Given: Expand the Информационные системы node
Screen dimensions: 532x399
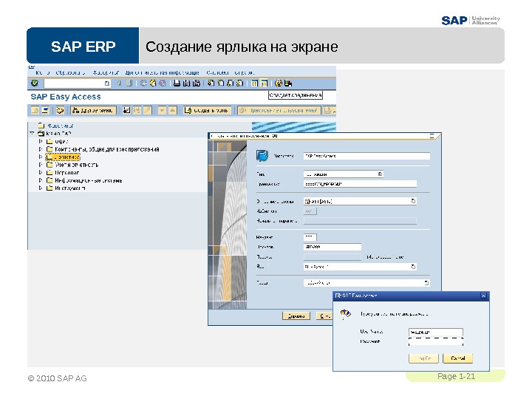Looking at the screenshot, I should pos(41,180).
